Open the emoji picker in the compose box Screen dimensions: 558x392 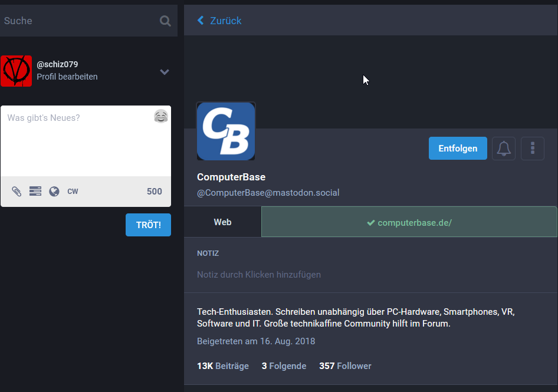160,116
